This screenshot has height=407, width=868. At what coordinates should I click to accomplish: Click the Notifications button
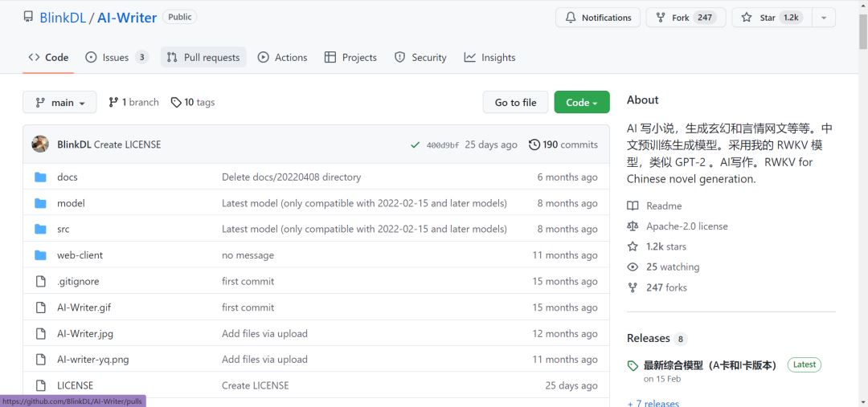(x=598, y=18)
